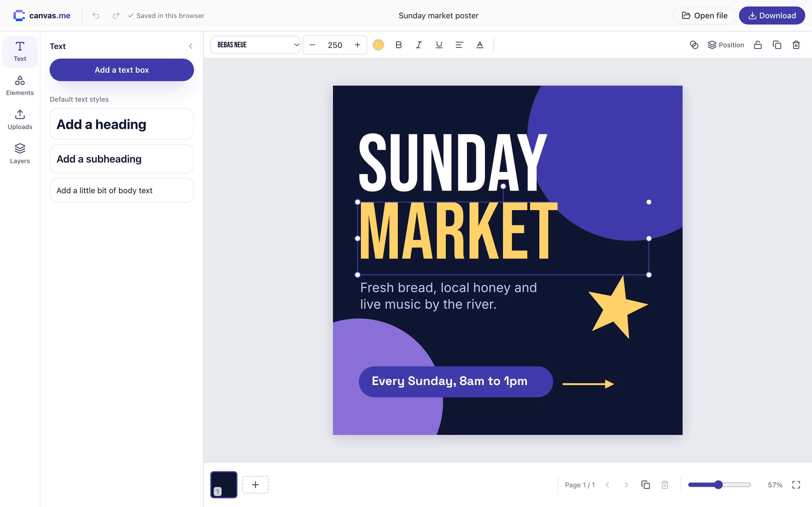Image resolution: width=812 pixels, height=507 pixels.
Task: Open the yellow text color swatch
Action: point(378,45)
